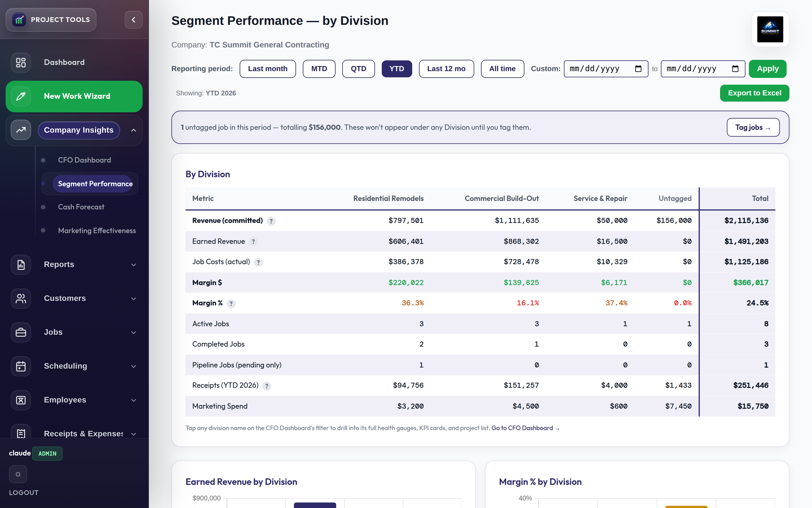This screenshot has height=508, width=812.
Task: Click the Marketing Spend total $15,750
Action: click(753, 406)
